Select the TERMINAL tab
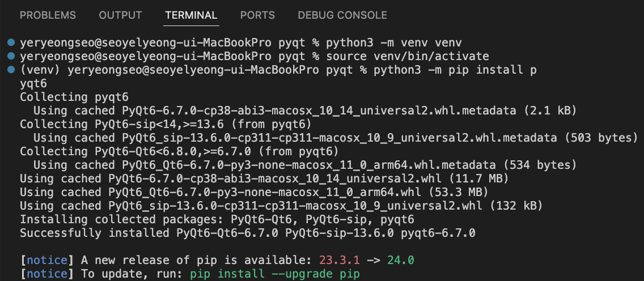 click(191, 16)
